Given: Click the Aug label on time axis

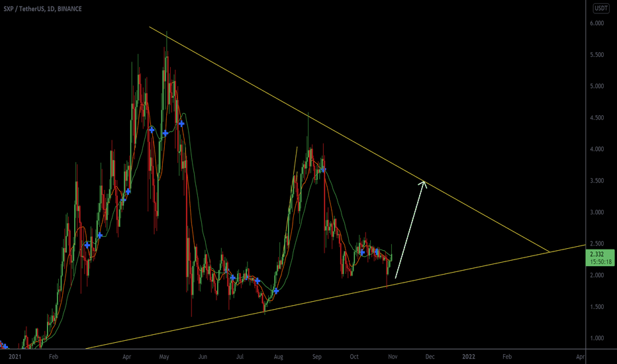Looking at the screenshot, I should point(278,357).
